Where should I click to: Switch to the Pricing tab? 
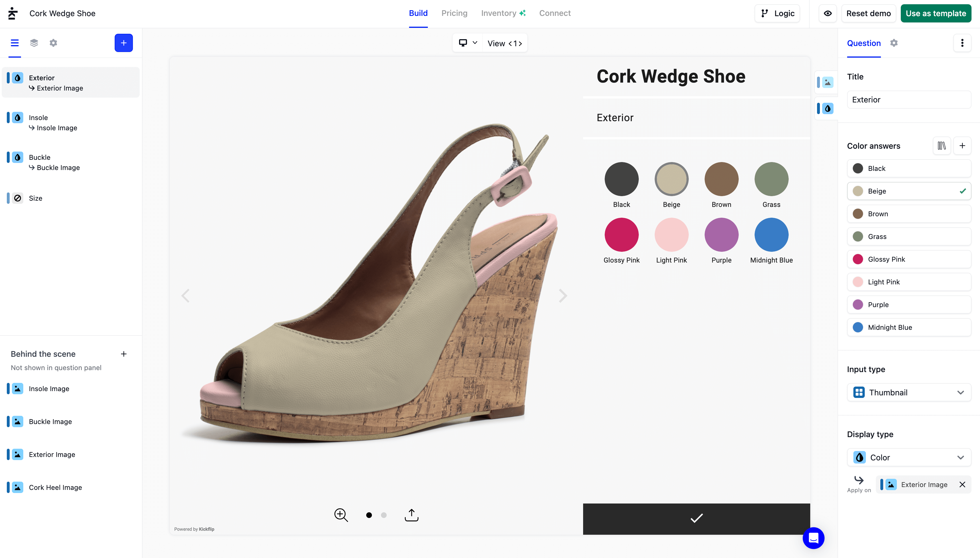454,13
